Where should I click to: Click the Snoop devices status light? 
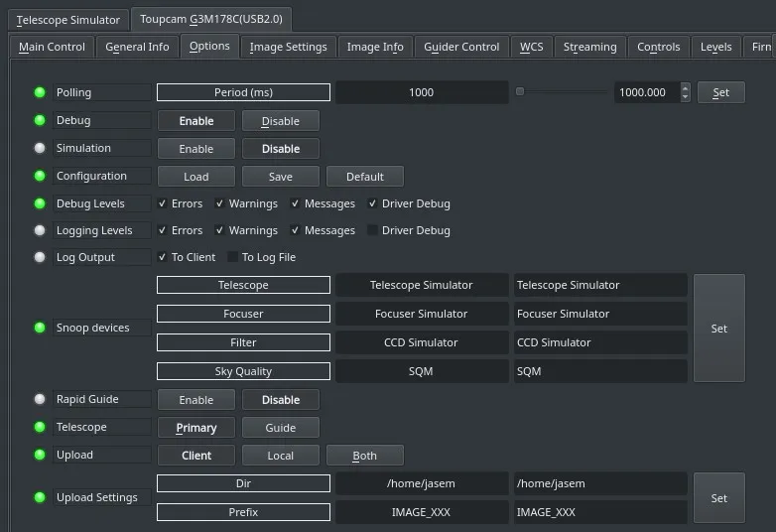[x=40, y=328]
